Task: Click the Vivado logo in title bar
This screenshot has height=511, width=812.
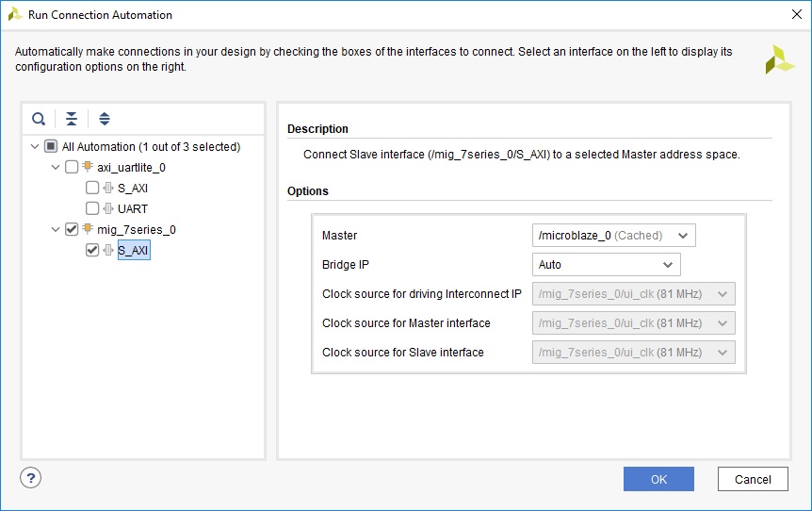Action: 14,15
